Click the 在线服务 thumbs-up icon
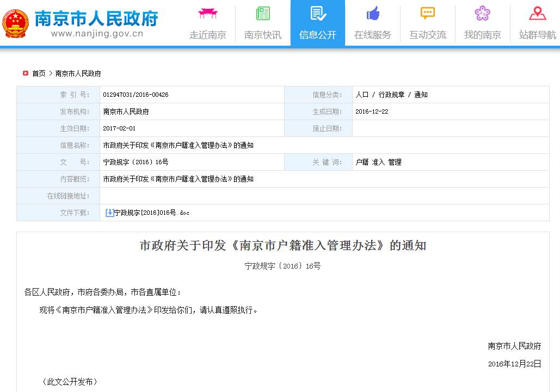Image resolution: width=560 pixels, height=392 pixels. 373,13
